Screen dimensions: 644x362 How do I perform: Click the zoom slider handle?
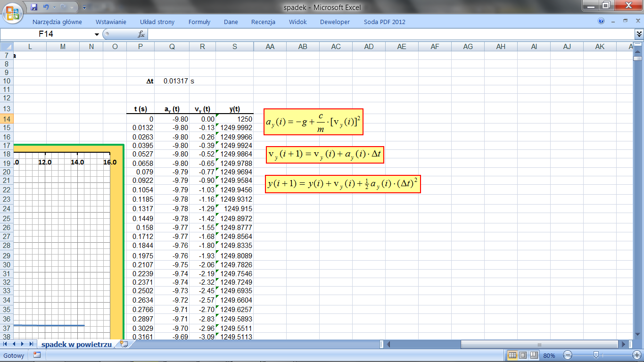[x=596, y=355]
